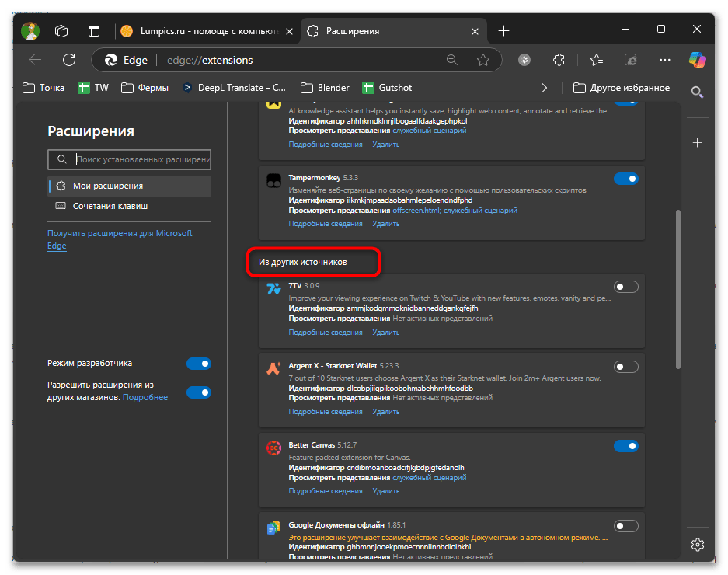This screenshot has width=728, height=575.
Task: Expand the favorites bar overflow chevron
Action: coord(544,88)
